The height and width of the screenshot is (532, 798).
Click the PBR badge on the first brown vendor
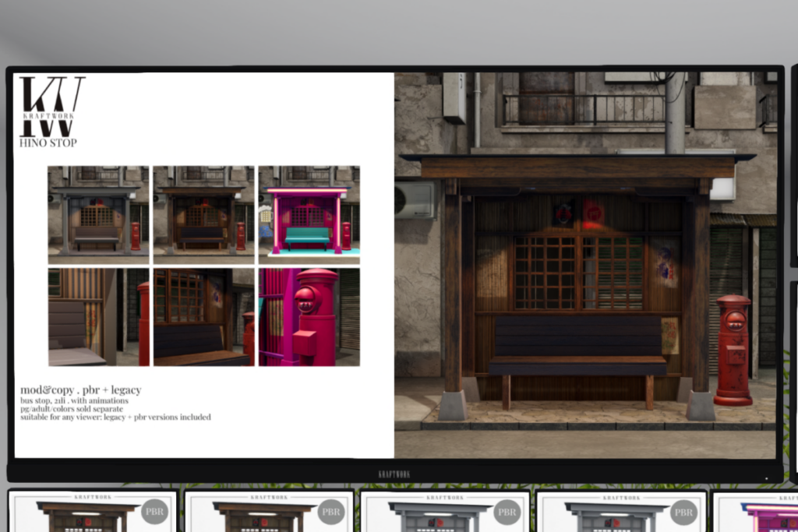[155, 512]
